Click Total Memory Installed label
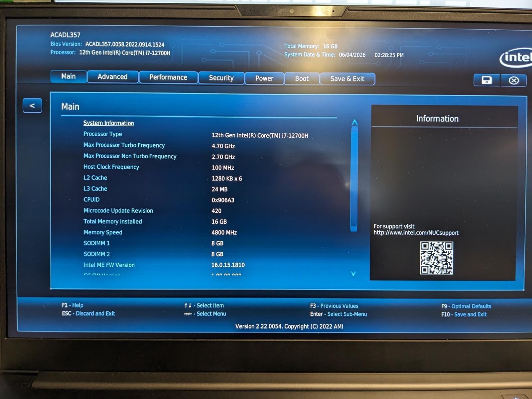Image resolution: width=532 pixels, height=399 pixels. [x=113, y=221]
